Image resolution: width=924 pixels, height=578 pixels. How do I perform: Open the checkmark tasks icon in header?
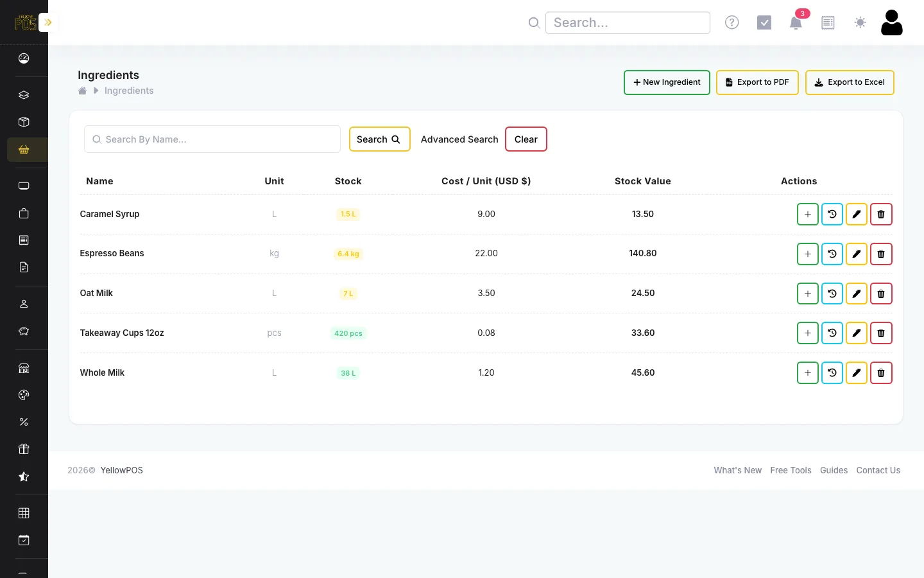pos(764,22)
